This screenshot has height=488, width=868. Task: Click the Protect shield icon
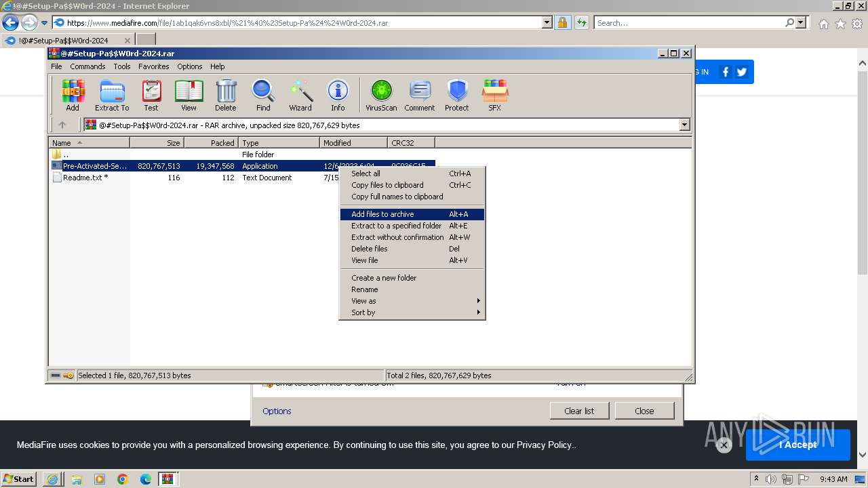click(x=457, y=95)
